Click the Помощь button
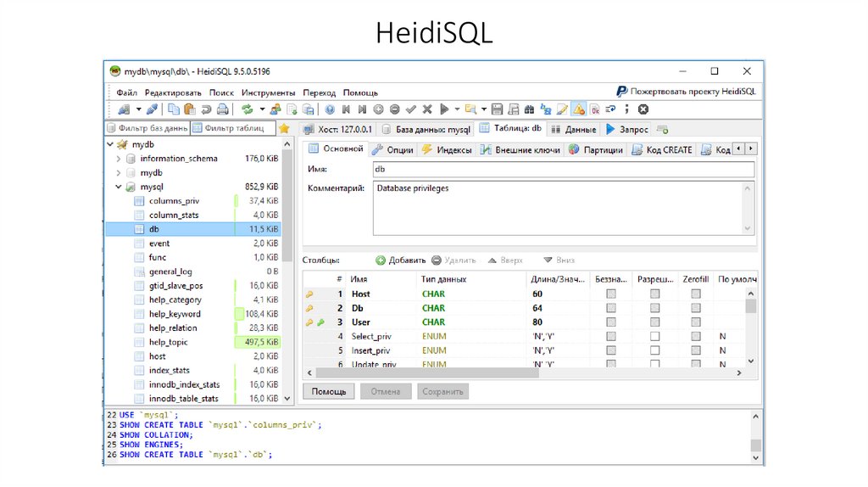This screenshot has width=868, height=487. point(329,391)
